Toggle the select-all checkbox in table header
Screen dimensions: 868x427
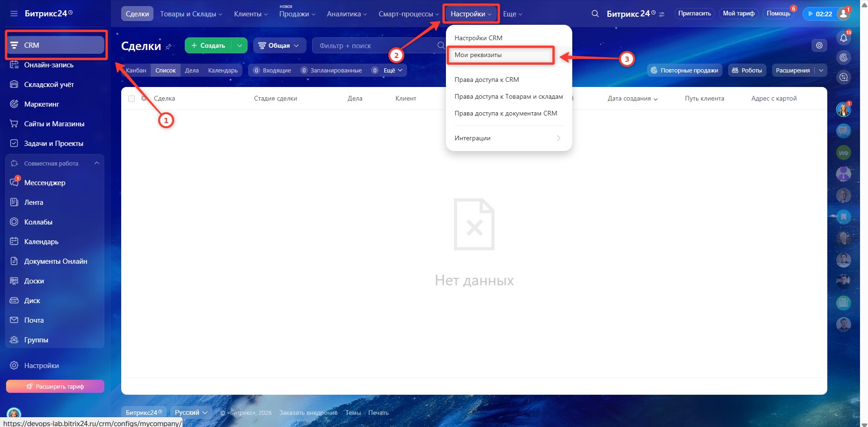tap(131, 99)
